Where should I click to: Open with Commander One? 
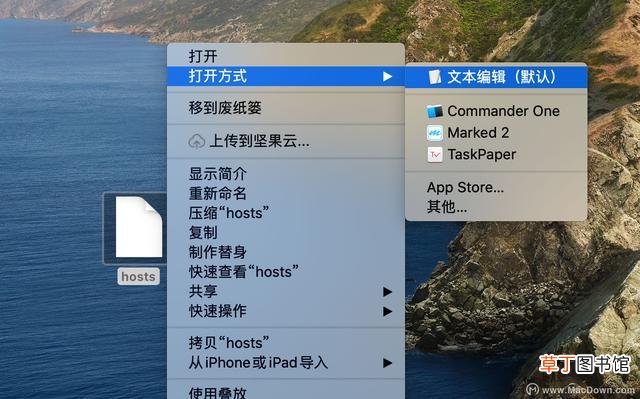click(496, 111)
